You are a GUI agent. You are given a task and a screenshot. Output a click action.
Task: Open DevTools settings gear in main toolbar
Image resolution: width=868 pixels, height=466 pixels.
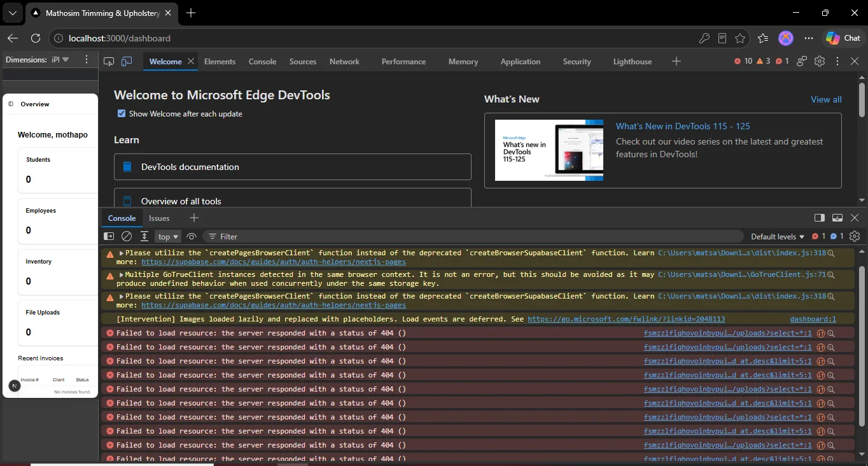click(820, 61)
